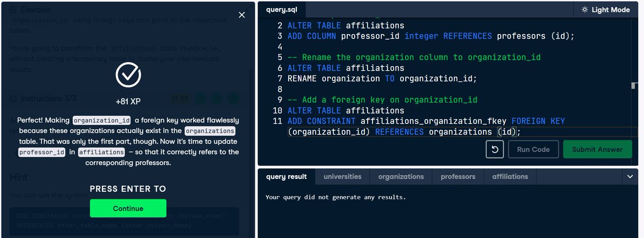Click 'Your query did not generate any results' message
The width and height of the screenshot is (644, 238).
coord(335,197)
